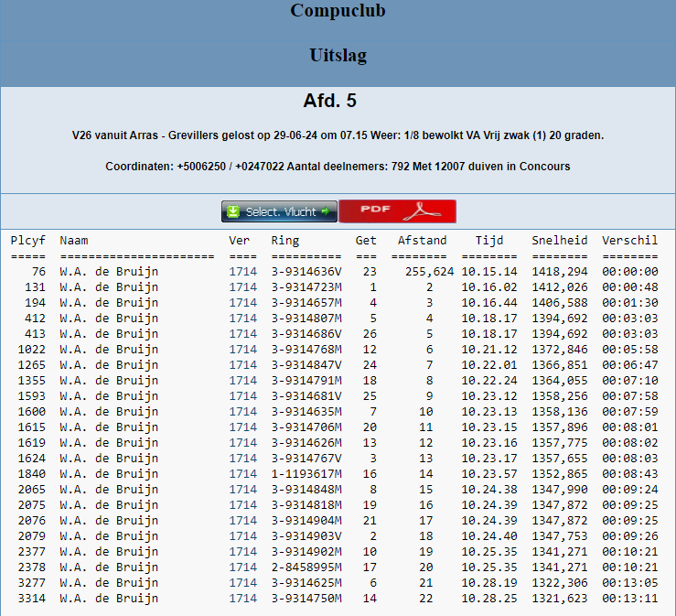Click the Select. Vlucht button
676x616 pixels.
click(x=279, y=211)
